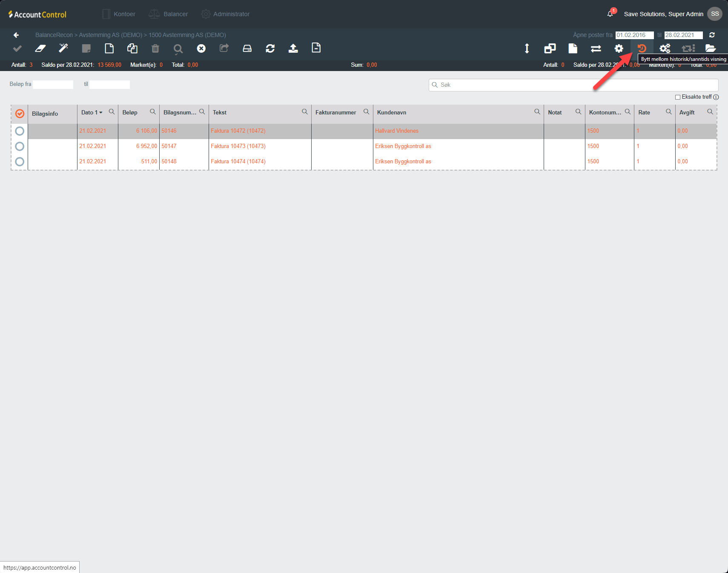The height and width of the screenshot is (573, 728).
Task: Open the Kundenavn column search filter
Action: [x=537, y=112]
